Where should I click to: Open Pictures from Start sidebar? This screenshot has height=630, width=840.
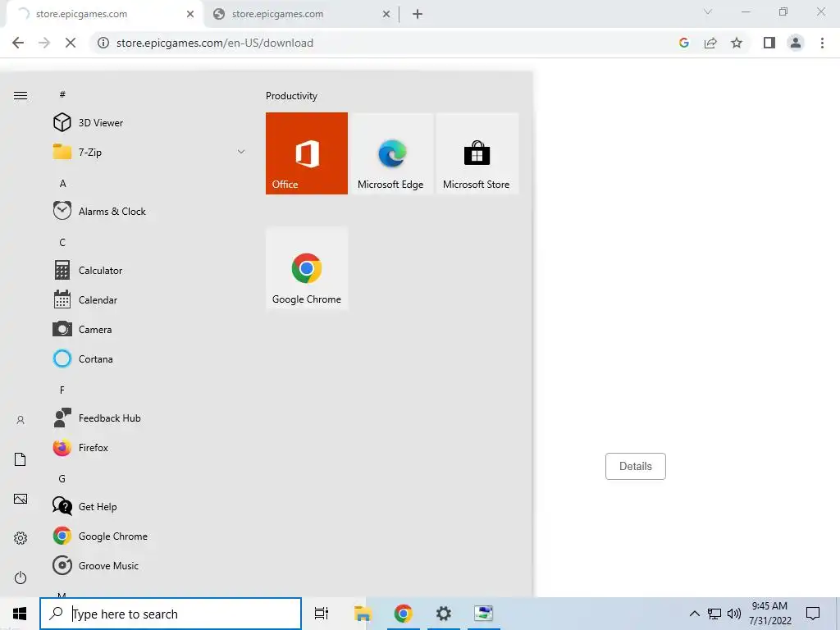21,499
